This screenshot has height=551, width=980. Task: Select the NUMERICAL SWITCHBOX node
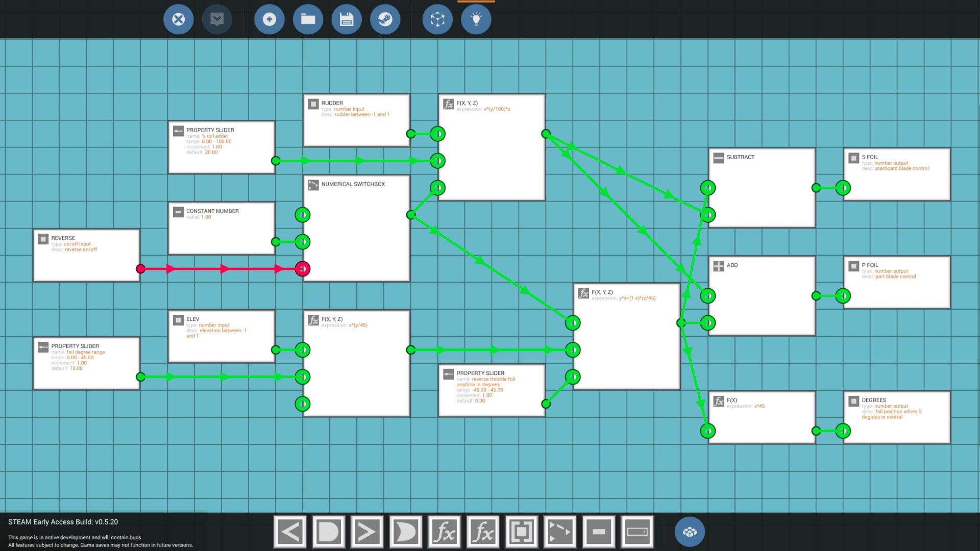point(356,230)
